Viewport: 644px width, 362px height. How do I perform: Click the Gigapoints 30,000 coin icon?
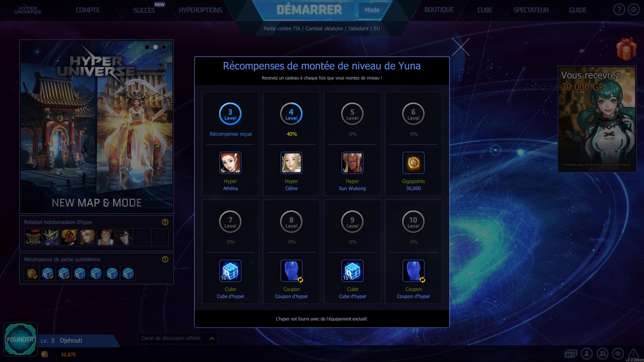click(x=414, y=163)
